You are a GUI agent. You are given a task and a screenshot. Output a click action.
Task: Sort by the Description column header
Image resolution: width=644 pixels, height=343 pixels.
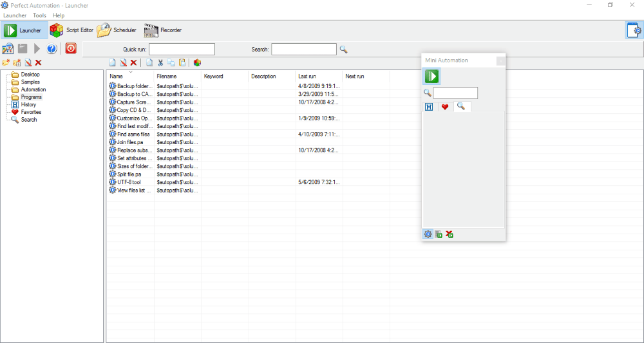pyautogui.click(x=272, y=77)
